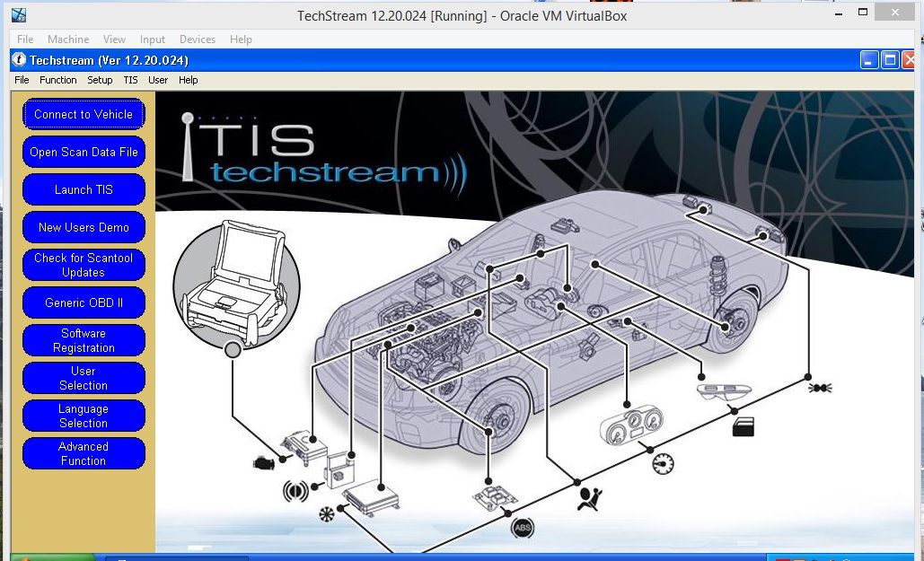
Task: Click the engine ECU module icon
Action: [x=304, y=448]
